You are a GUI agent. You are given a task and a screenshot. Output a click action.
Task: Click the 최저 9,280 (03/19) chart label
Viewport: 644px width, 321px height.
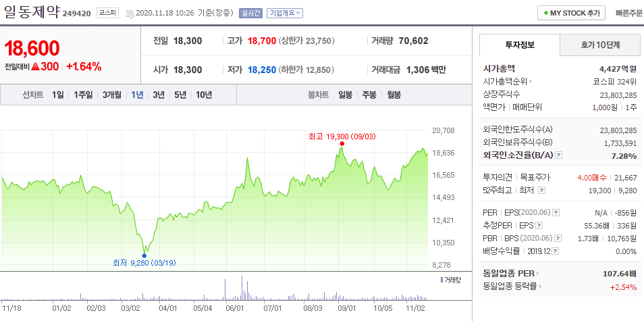(x=144, y=263)
